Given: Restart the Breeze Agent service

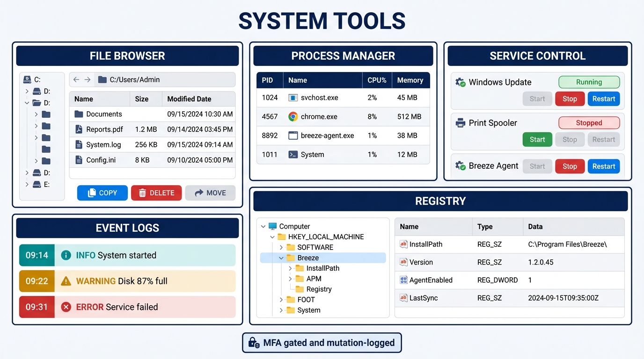Looking at the screenshot, I should [604, 166].
